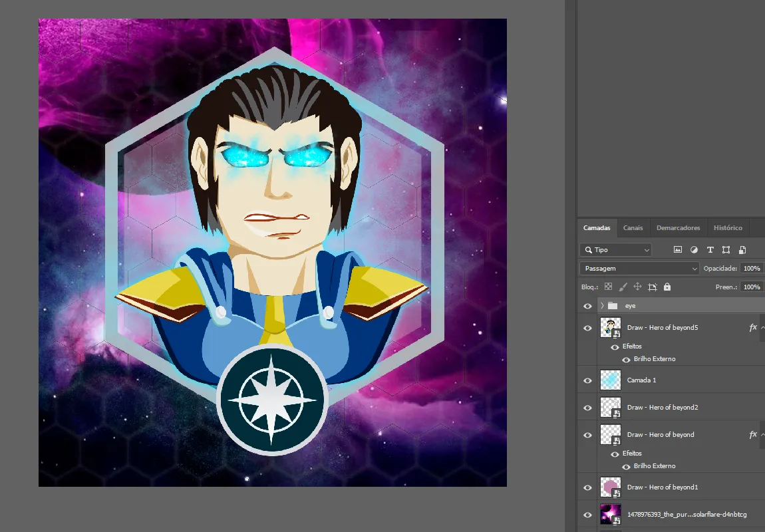The height and width of the screenshot is (532, 765).
Task: Collapse effects arrow on Draw - Hero of beyond layer
Action: (762, 434)
